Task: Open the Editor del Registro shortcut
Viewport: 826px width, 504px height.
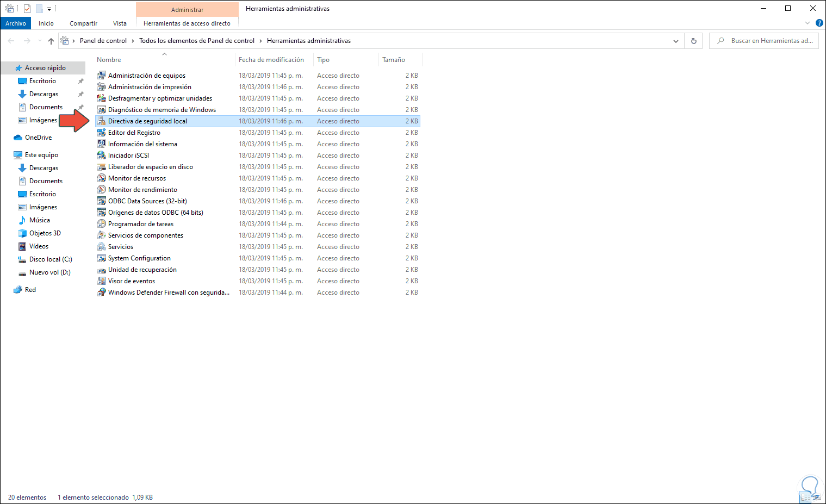Action: [134, 132]
